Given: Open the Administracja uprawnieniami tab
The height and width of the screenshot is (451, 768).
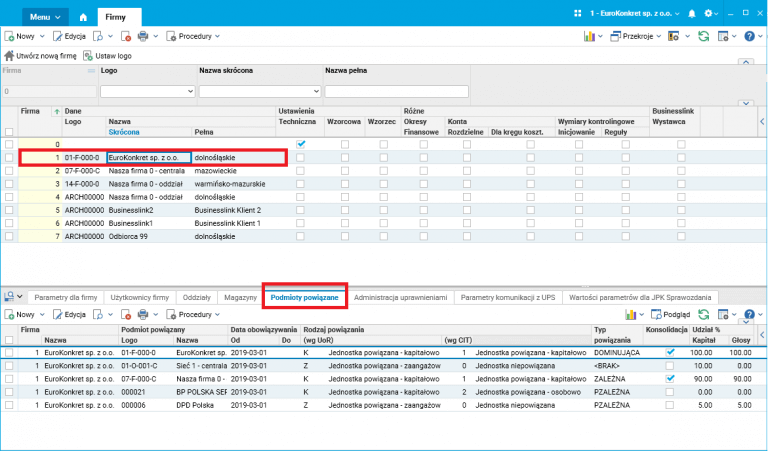Looking at the screenshot, I should pos(398,298).
